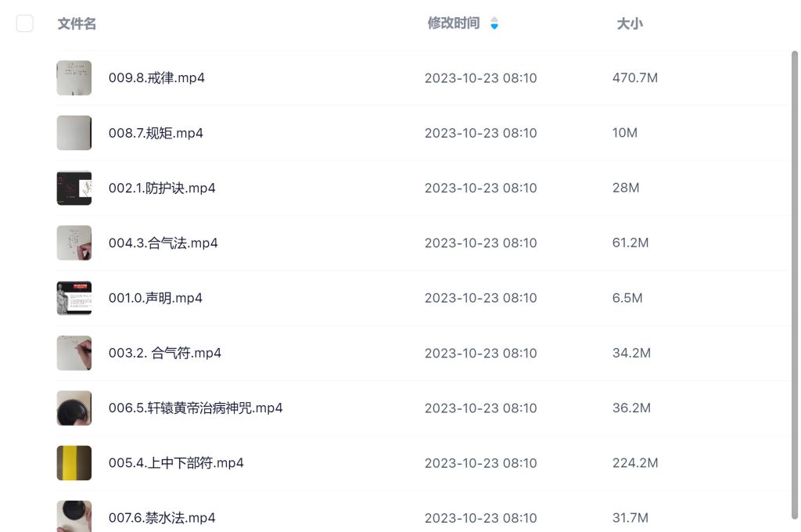801x532 pixels.
Task: Open thumbnail of 009.8.戒律.mp4
Action: pos(74,78)
